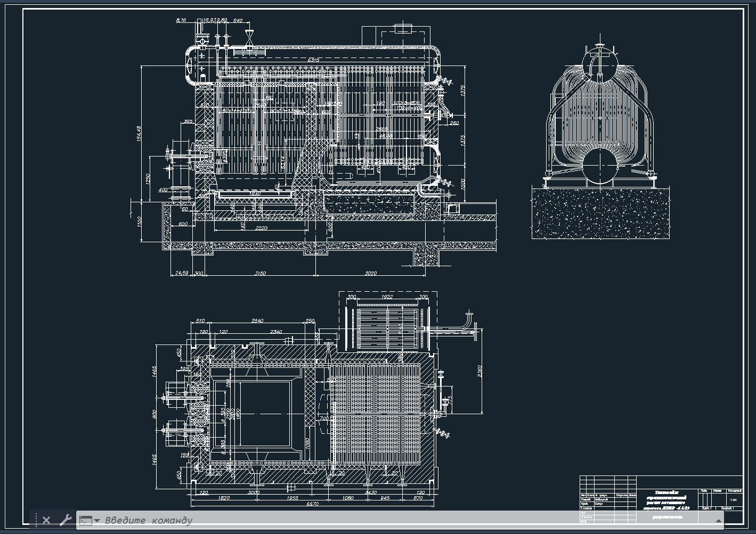The width and height of the screenshot is (756, 534).
Task: Select the "1922" dimension text
Action: click(387, 297)
